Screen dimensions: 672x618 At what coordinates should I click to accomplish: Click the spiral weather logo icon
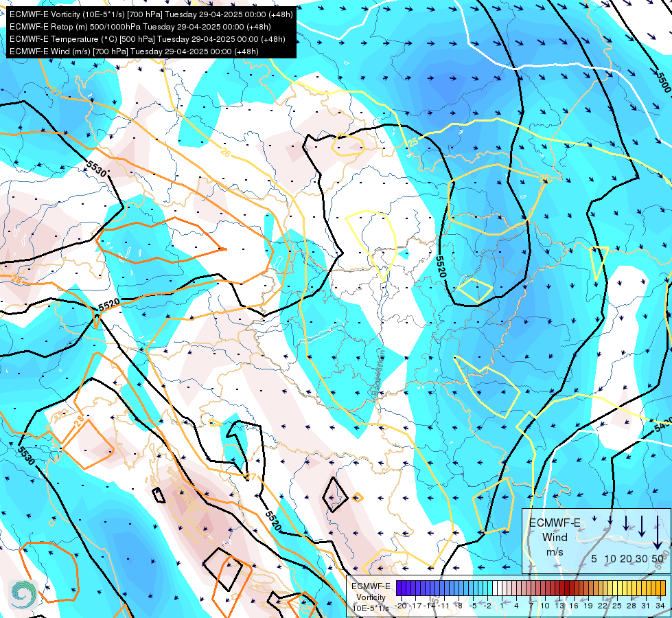pos(23,594)
